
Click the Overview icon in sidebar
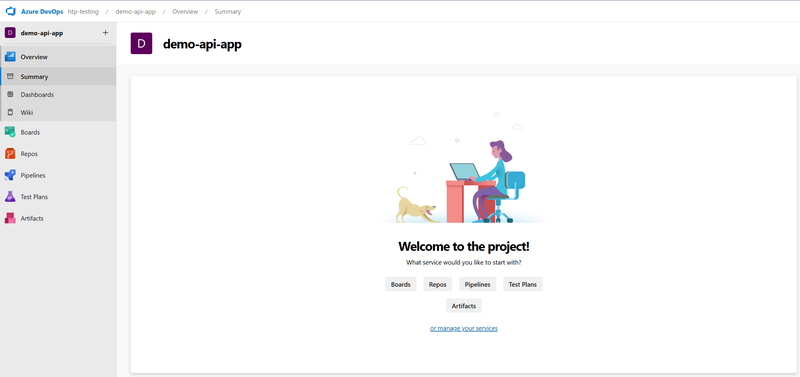[x=10, y=57]
